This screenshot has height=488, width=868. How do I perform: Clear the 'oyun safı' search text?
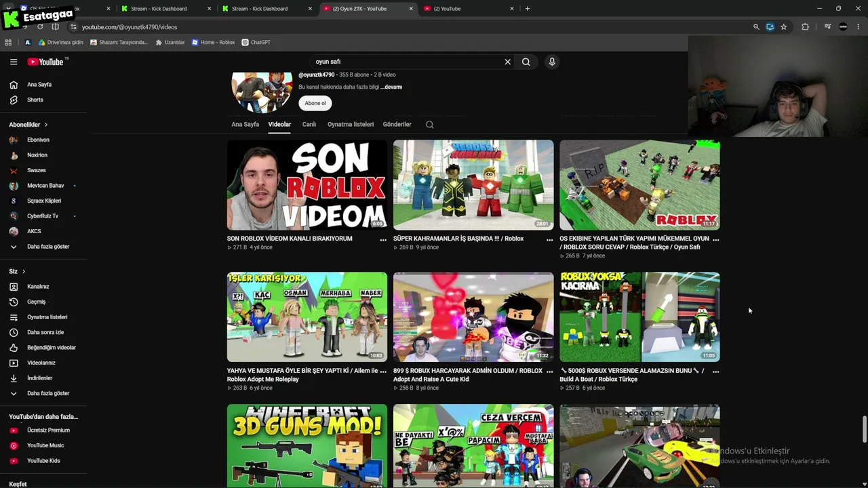coord(507,62)
